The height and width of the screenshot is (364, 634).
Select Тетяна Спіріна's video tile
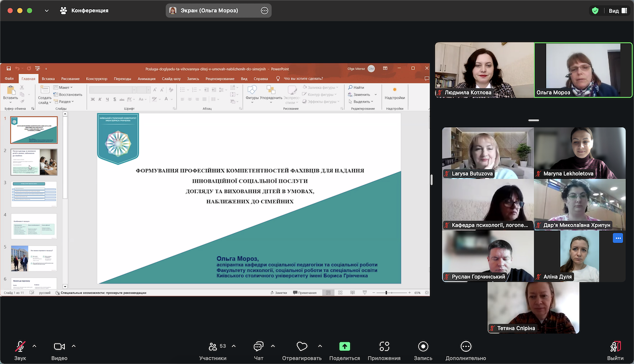click(533, 307)
